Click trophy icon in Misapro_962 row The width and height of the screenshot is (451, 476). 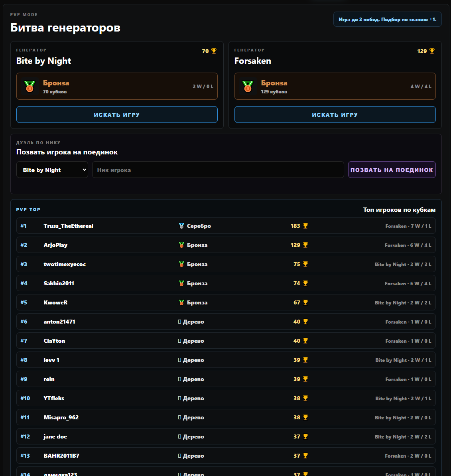pos(305,417)
